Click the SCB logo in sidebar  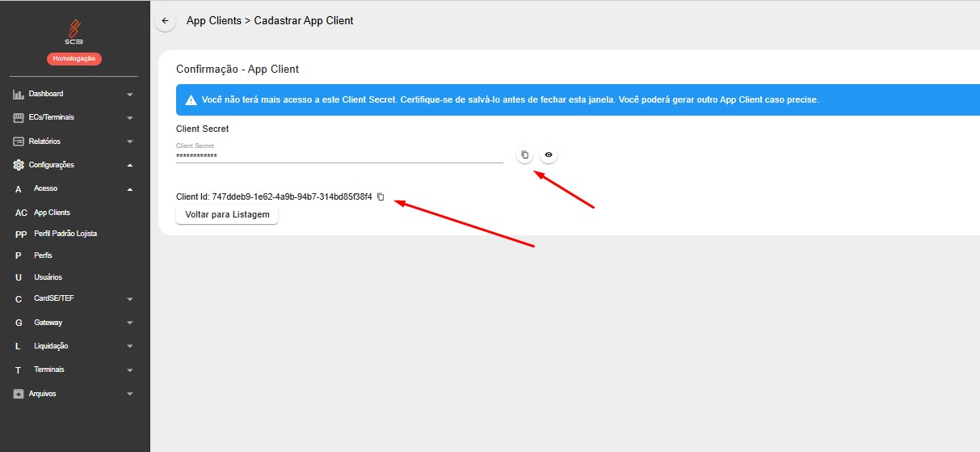pyautogui.click(x=74, y=32)
